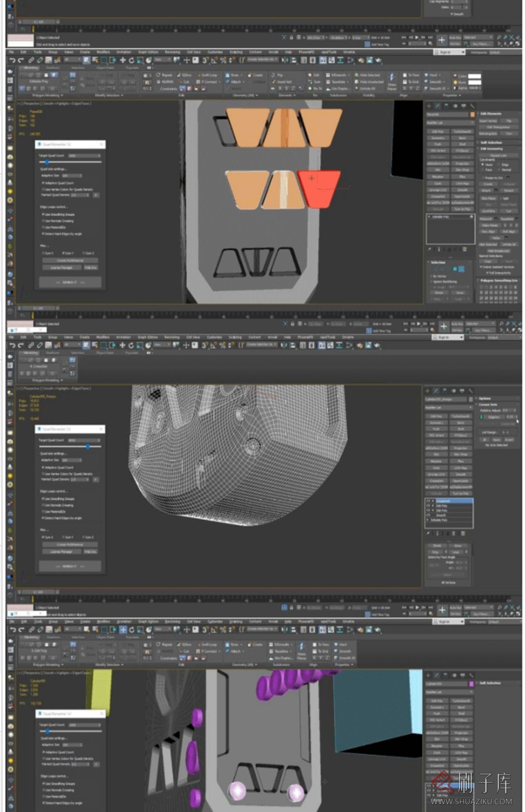This screenshot has height=812, width=525.
Task: Expand Modify Selection panel in orange wedges frame
Action: pos(109,95)
